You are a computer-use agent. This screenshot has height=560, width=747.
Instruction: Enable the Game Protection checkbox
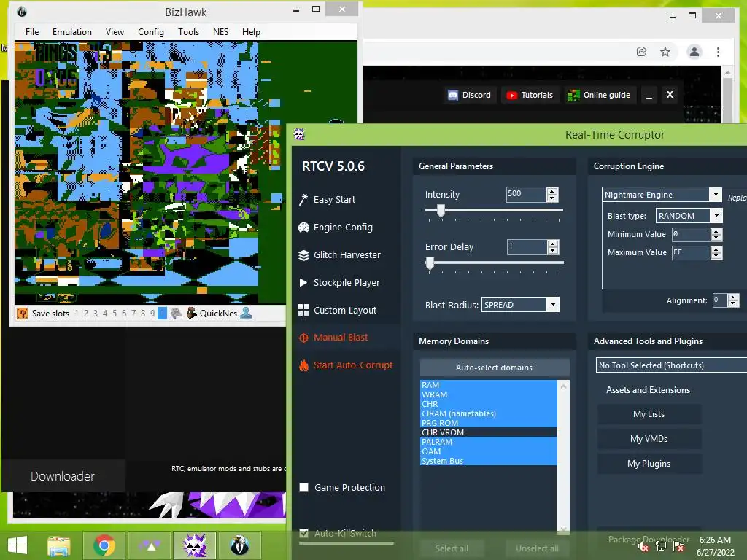[304, 487]
